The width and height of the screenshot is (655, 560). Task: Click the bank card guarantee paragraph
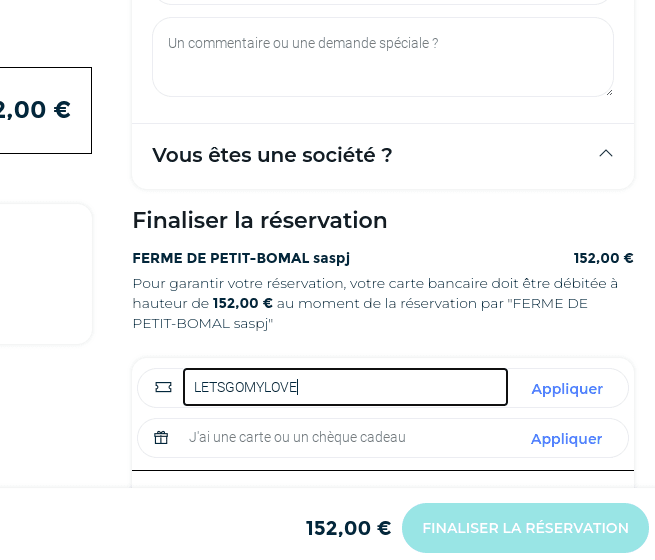click(375, 304)
